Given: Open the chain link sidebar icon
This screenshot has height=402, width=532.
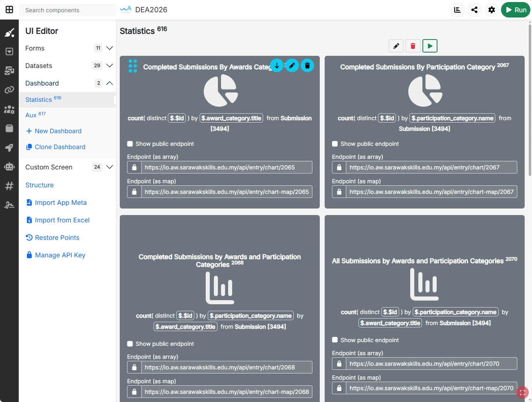Looking at the screenshot, I should tap(9, 90).
